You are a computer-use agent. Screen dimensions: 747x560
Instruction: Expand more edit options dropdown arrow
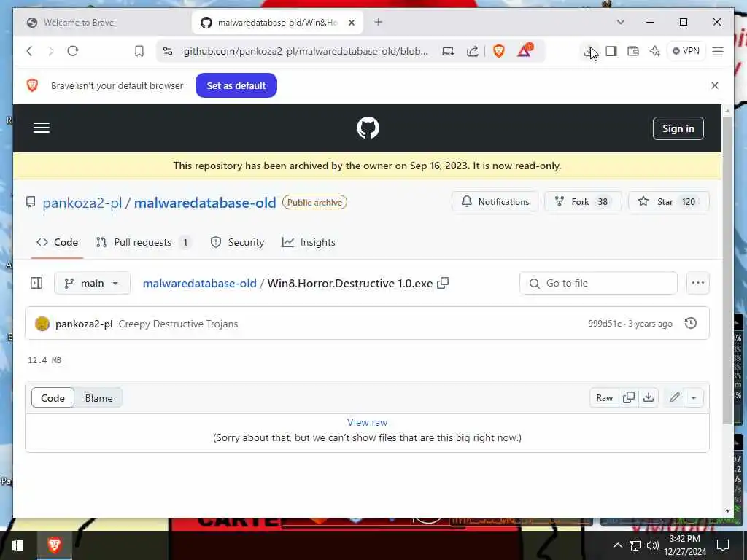(x=694, y=397)
